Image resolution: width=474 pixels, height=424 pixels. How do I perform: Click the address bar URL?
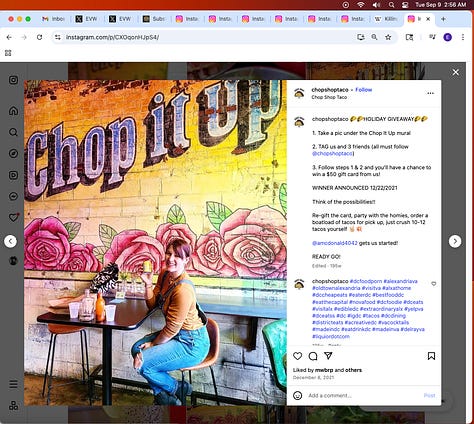click(x=112, y=37)
